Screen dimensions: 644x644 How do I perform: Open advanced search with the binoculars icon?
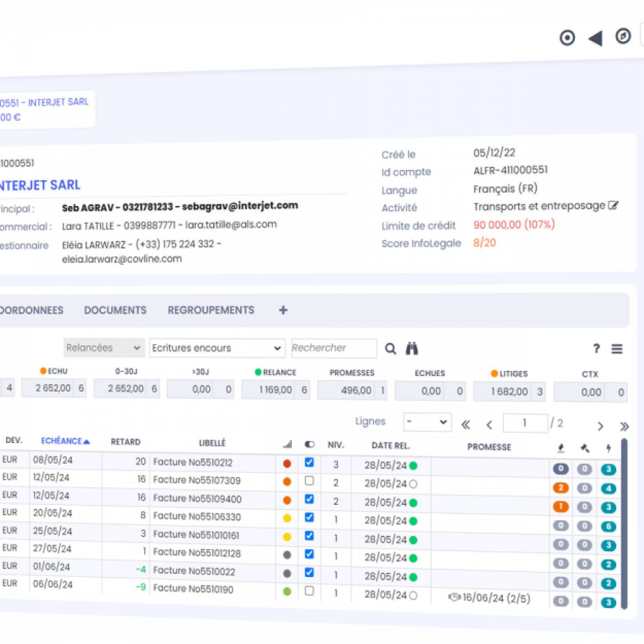point(412,349)
